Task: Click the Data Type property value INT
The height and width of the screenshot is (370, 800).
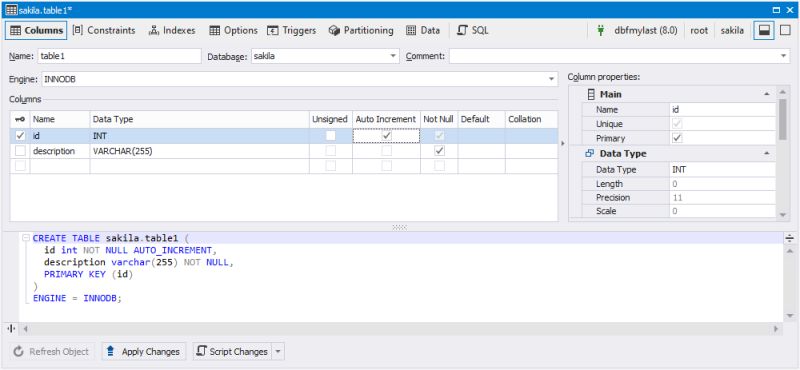Action: (x=722, y=169)
